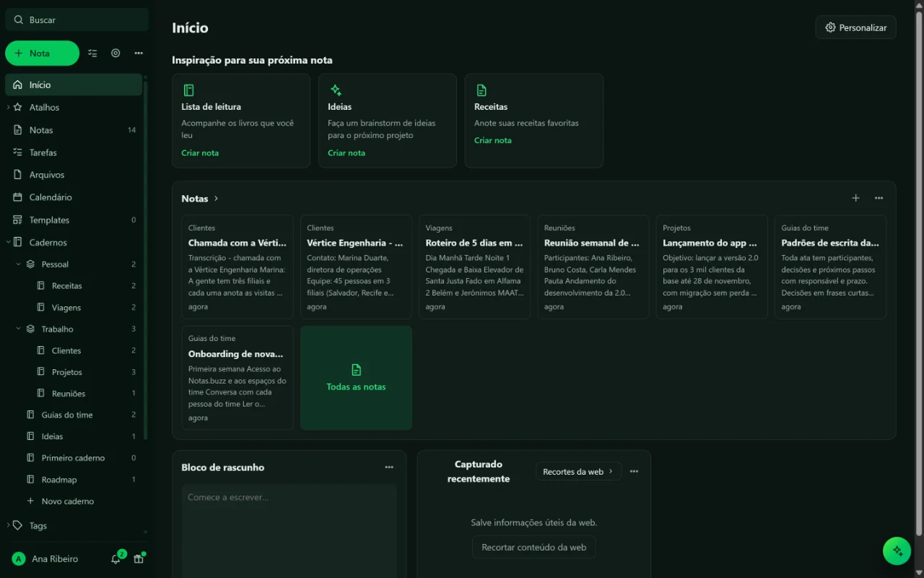Open the AI assistant sparkle button
The width and height of the screenshot is (924, 578).
pos(897,551)
